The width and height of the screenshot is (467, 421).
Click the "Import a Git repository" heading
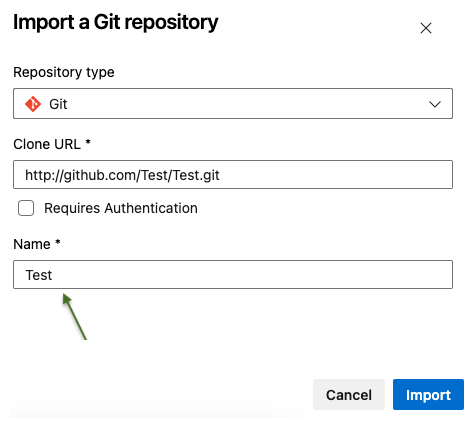coord(116,23)
